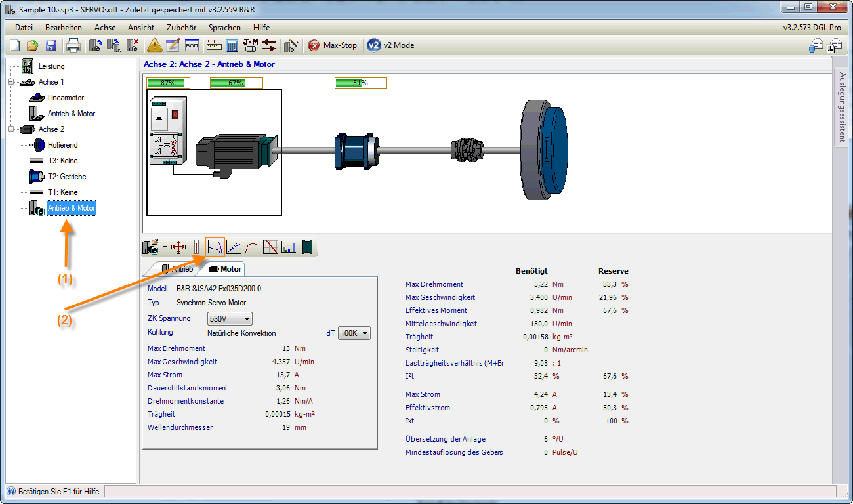
Task: Collapse the Achse 2 tree node
Action: pos(10,129)
